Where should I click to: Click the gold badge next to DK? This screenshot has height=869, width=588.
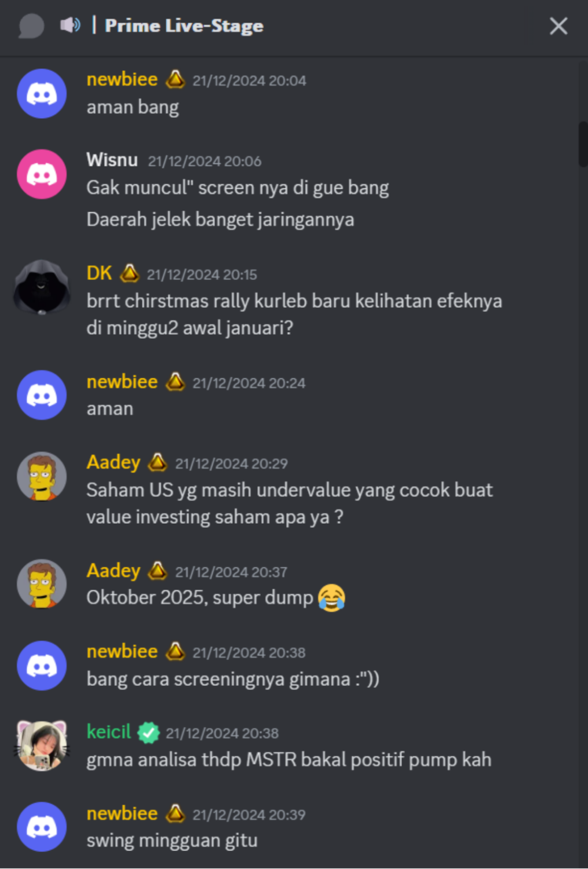pos(129,273)
